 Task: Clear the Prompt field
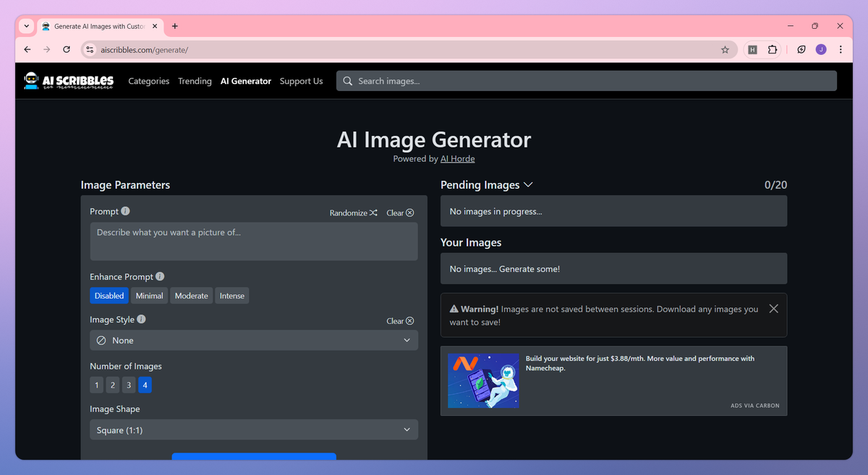coord(400,213)
